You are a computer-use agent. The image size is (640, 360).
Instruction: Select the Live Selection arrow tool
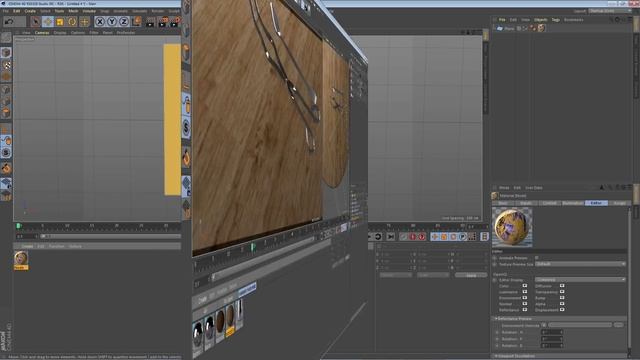pos(36,21)
